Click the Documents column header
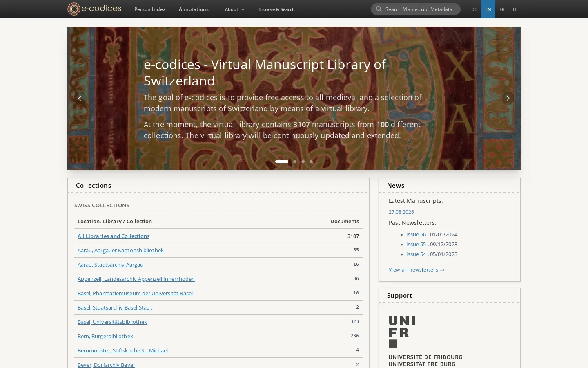 pyautogui.click(x=345, y=221)
